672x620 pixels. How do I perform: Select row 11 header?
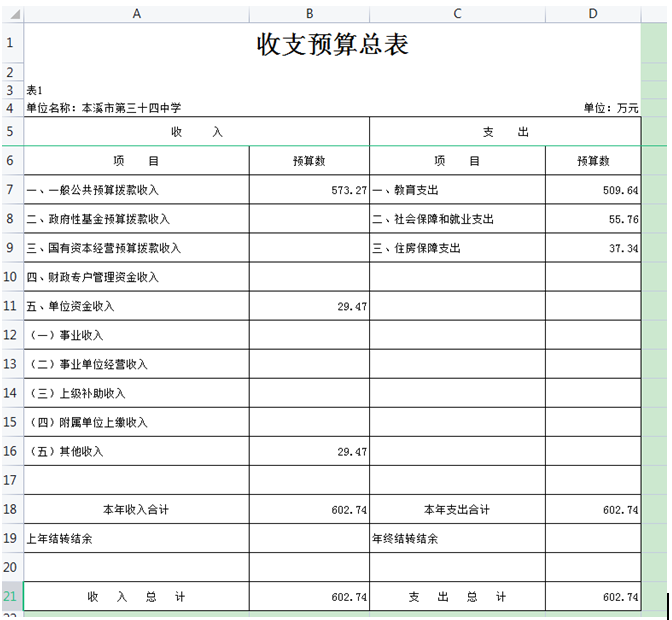click(x=10, y=306)
